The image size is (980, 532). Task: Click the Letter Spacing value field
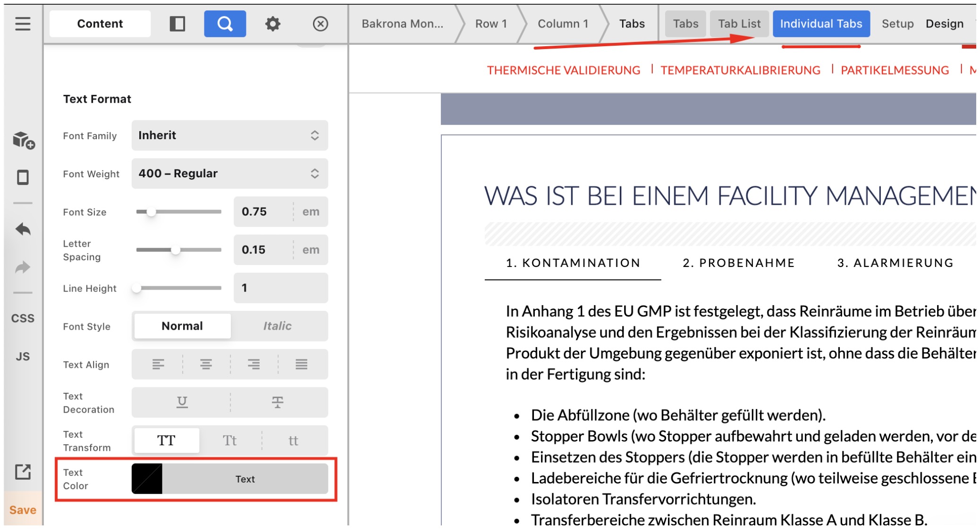click(263, 250)
